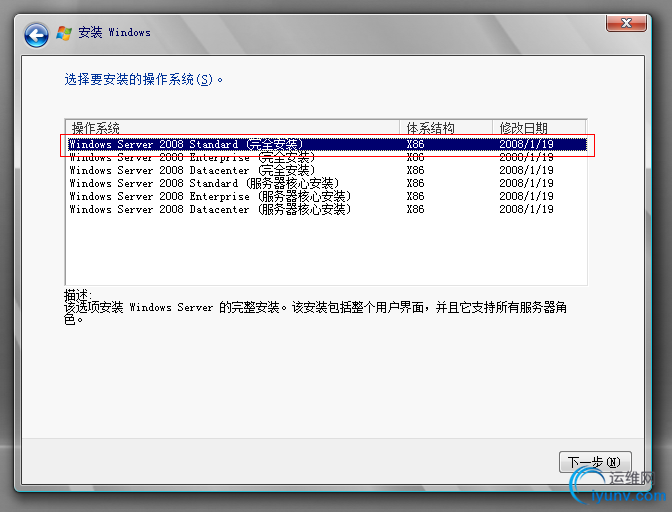Screen dimensions: 672x512
Task: Select Windows Server 2008 Enterprise (服务器核心安装)
Action: (327, 196)
